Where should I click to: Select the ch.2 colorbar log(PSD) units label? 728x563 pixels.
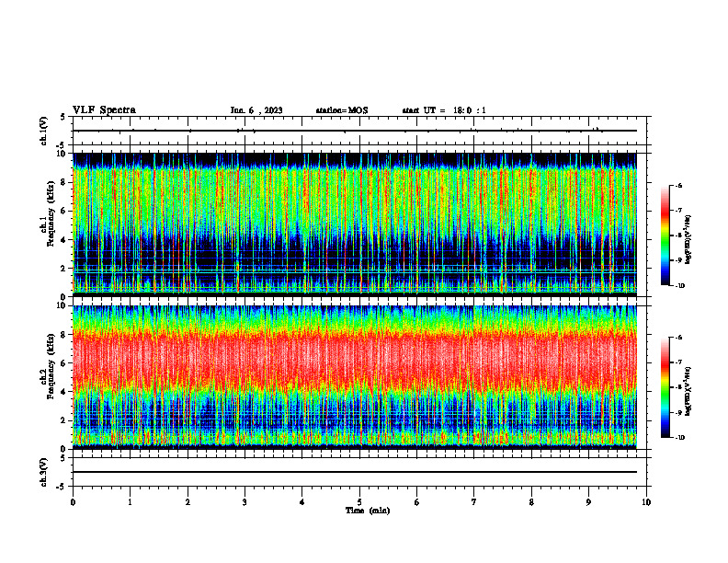tap(688, 392)
